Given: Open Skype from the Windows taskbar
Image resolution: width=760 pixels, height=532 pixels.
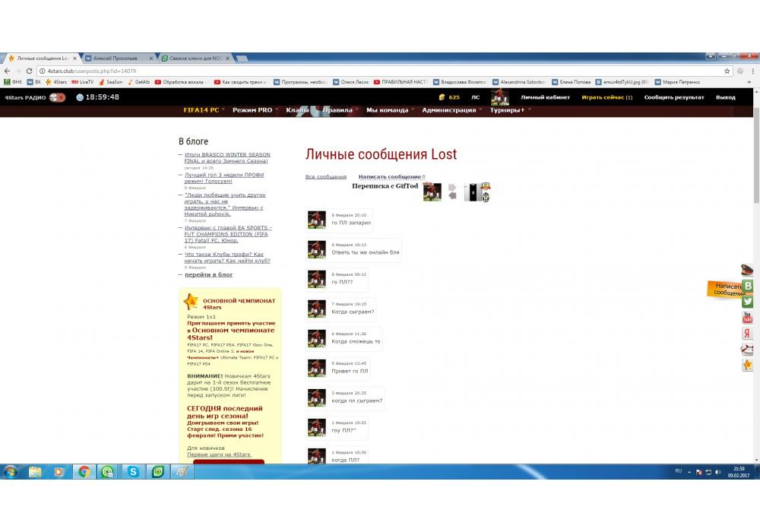Looking at the screenshot, I should [x=133, y=472].
